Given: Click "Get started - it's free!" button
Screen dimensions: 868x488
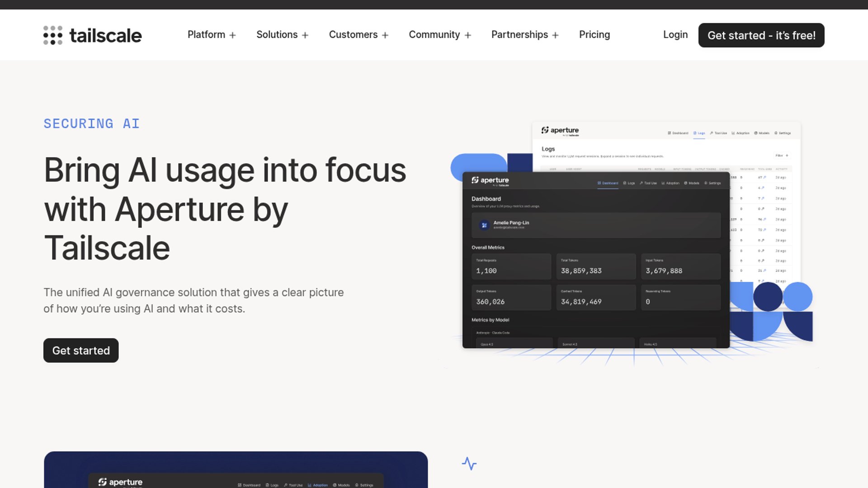Looking at the screenshot, I should 761,35.
